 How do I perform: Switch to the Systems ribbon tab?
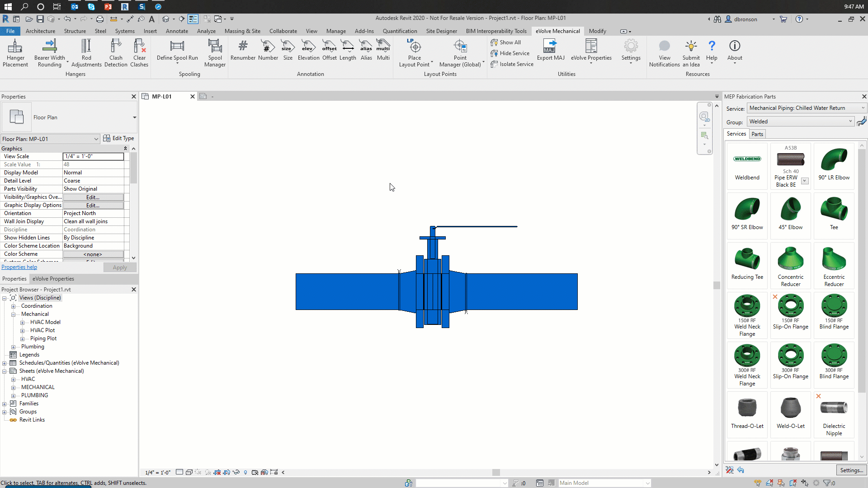coord(125,31)
